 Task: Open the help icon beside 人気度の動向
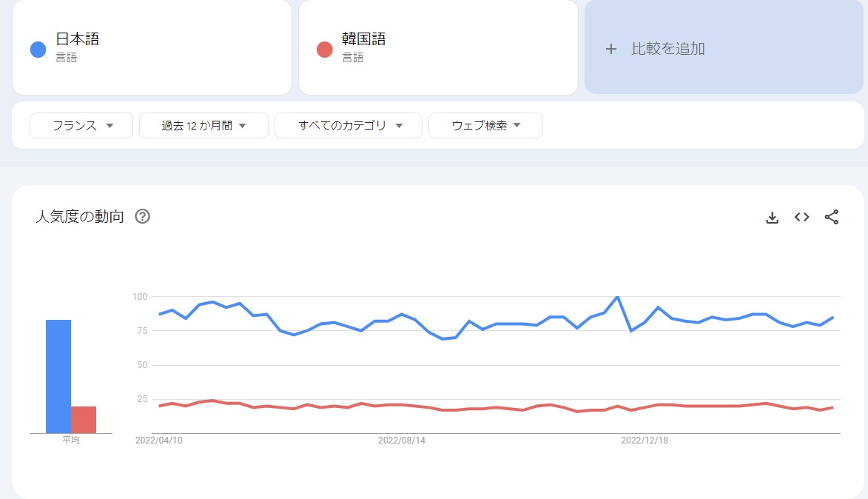click(x=142, y=216)
